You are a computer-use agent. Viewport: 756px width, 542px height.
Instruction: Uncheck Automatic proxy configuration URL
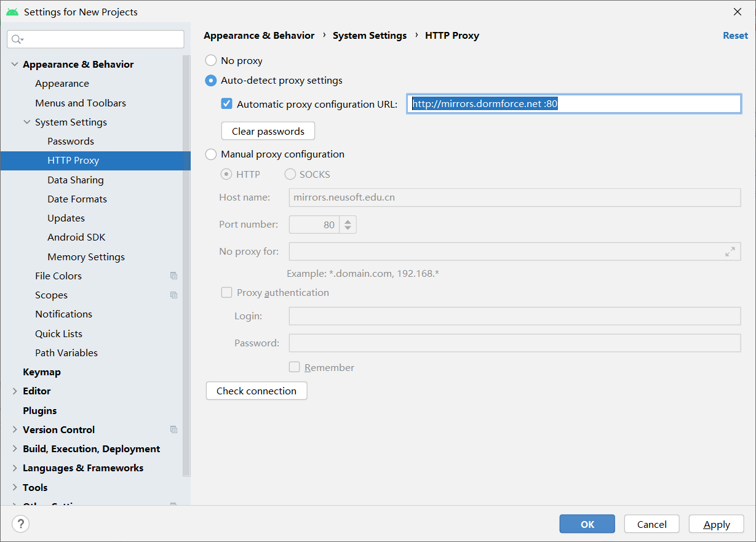[227, 104]
